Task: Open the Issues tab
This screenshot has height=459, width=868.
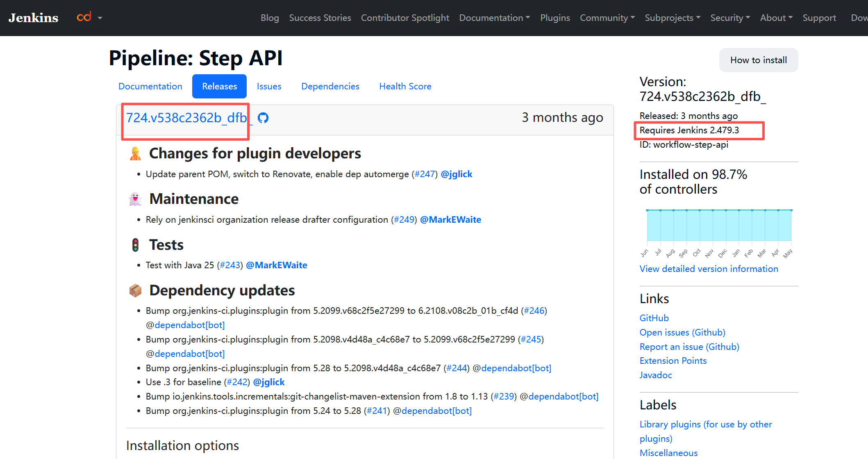Action: (269, 87)
